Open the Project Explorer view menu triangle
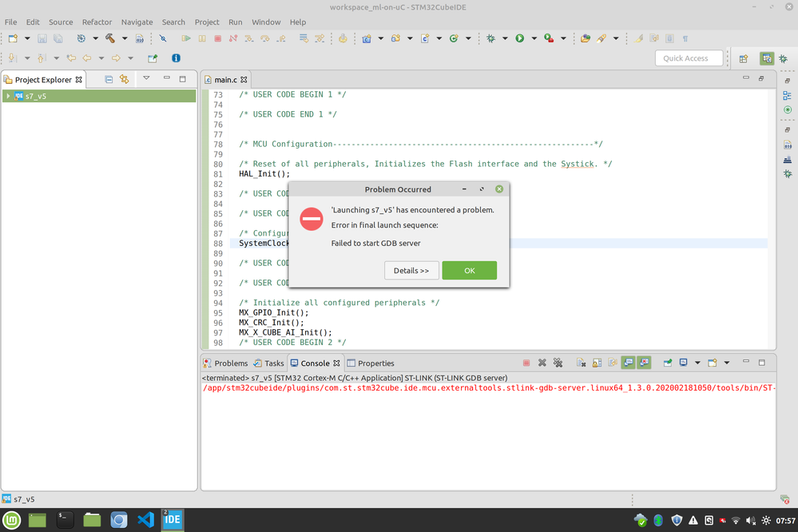 pos(146,79)
